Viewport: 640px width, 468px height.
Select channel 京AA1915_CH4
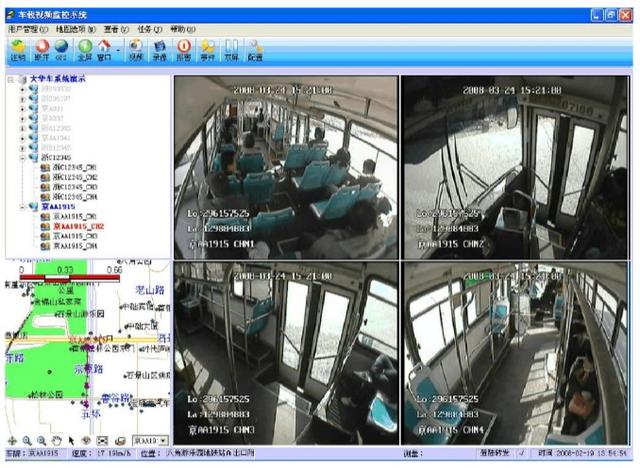[x=75, y=246]
